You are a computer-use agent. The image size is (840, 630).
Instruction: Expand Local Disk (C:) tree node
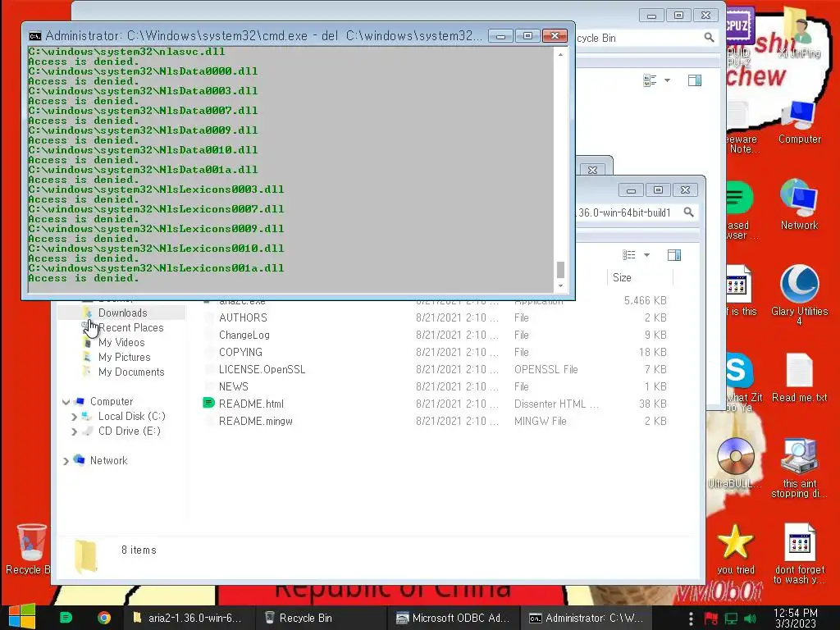click(74, 416)
